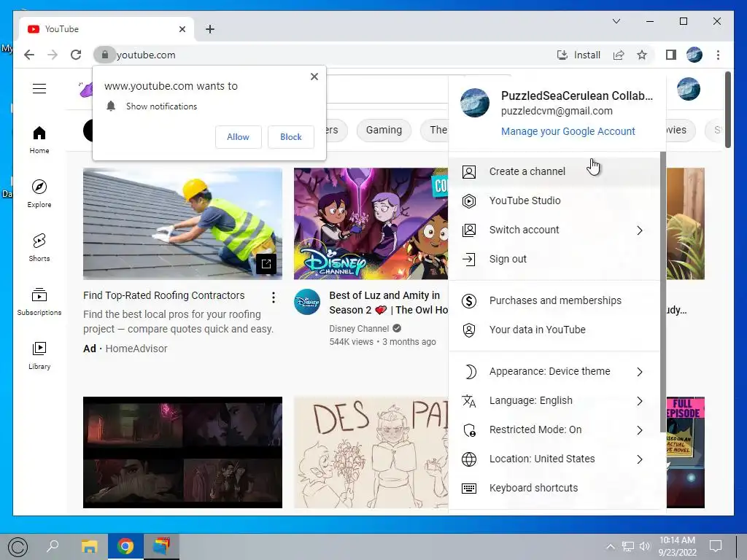
Task: Go to Home in YouTube sidebar
Action: [x=39, y=139]
